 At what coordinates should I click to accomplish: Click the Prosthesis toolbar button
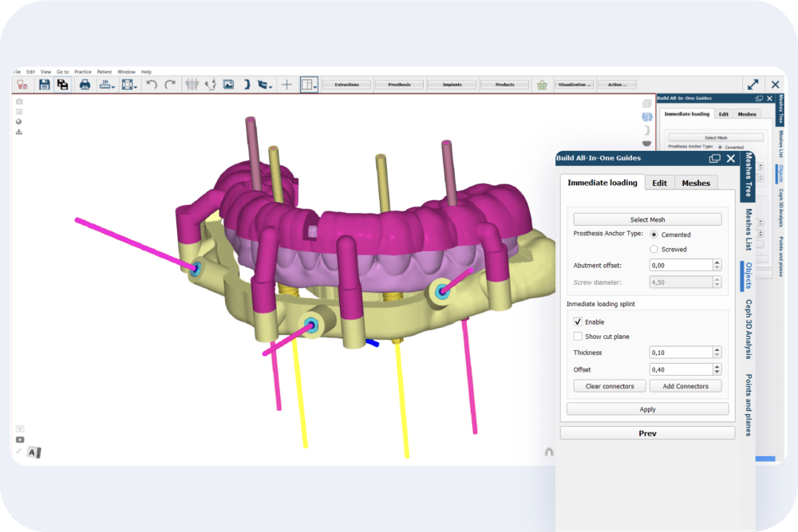pyautogui.click(x=400, y=85)
